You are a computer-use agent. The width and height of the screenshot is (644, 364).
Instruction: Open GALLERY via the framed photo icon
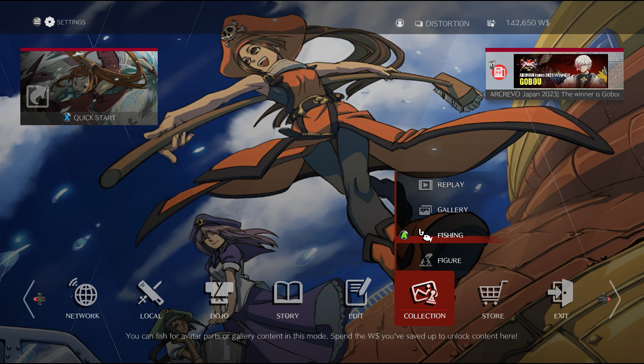pos(426,209)
